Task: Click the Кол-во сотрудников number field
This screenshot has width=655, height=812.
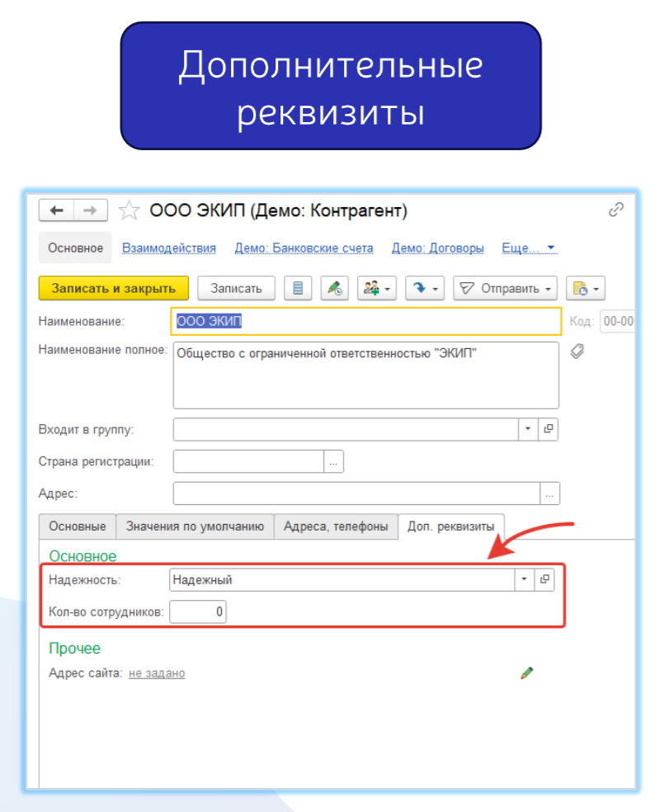Action: pyautogui.click(x=198, y=611)
